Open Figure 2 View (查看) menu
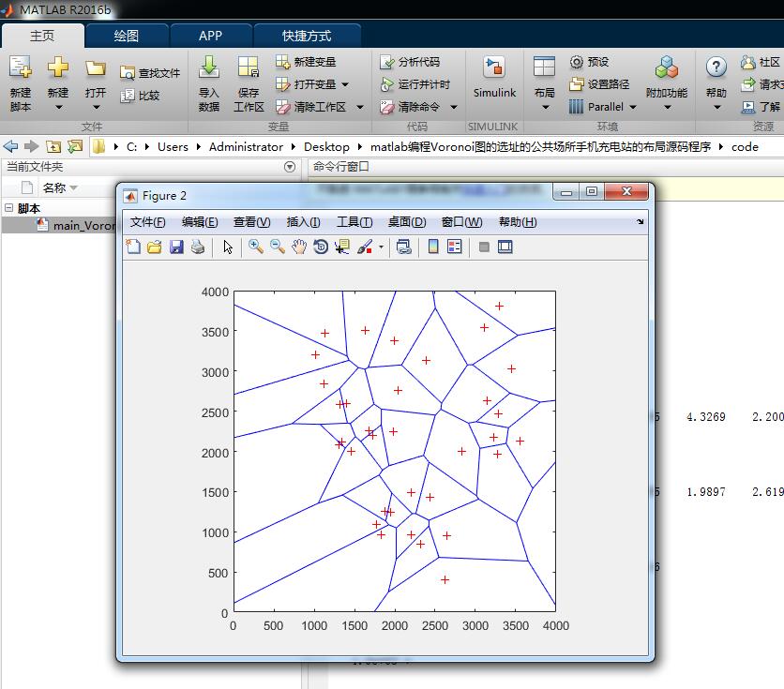Screen dimensions: 784x689 click(251, 222)
